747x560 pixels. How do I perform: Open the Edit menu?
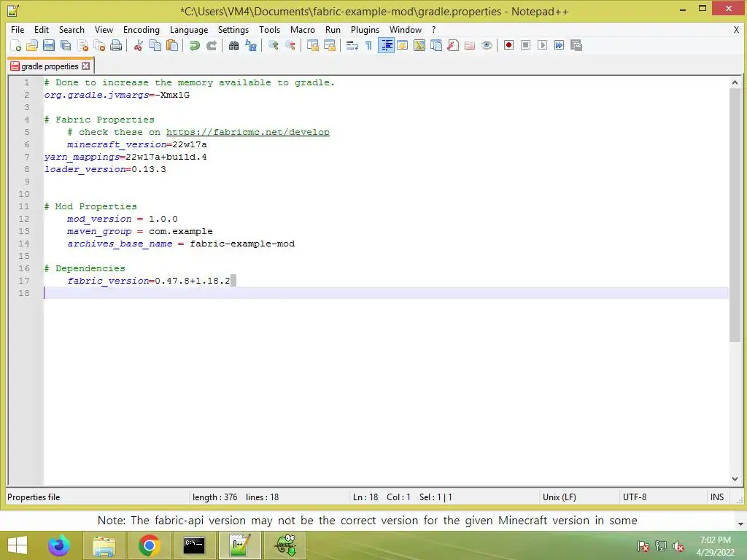point(42,29)
